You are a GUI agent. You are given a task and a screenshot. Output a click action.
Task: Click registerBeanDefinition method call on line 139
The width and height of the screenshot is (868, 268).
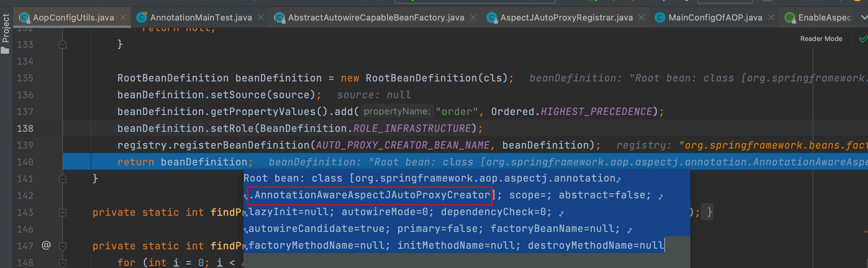241,145
